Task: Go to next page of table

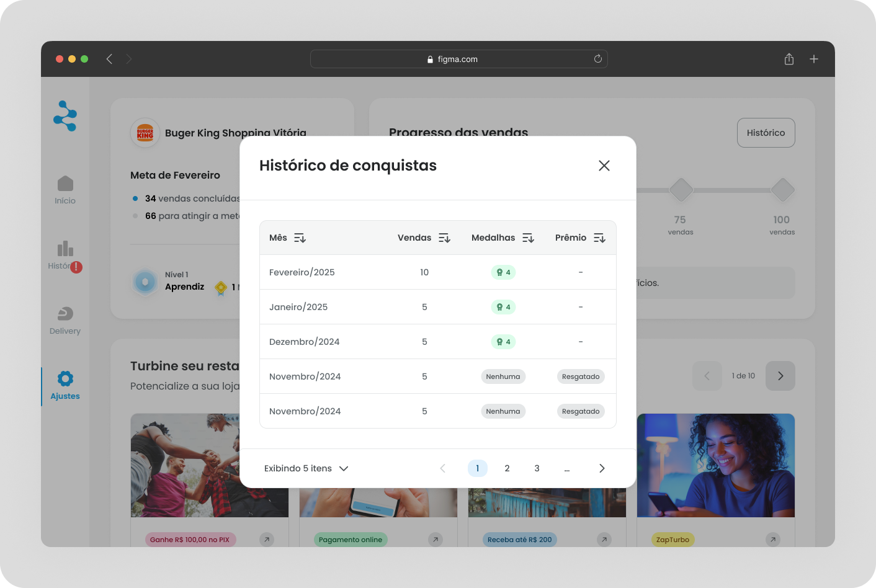Action: click(x=601, y=468)
